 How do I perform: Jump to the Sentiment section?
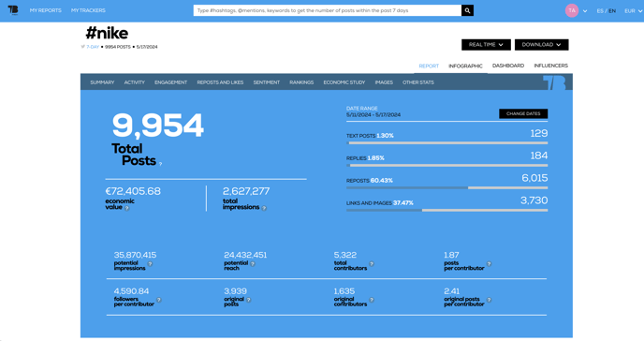click(267, 82)
